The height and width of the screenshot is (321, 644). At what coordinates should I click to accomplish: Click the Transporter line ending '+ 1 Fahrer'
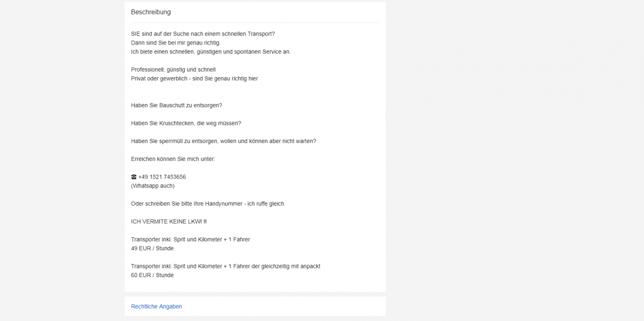tap(191, 240)
